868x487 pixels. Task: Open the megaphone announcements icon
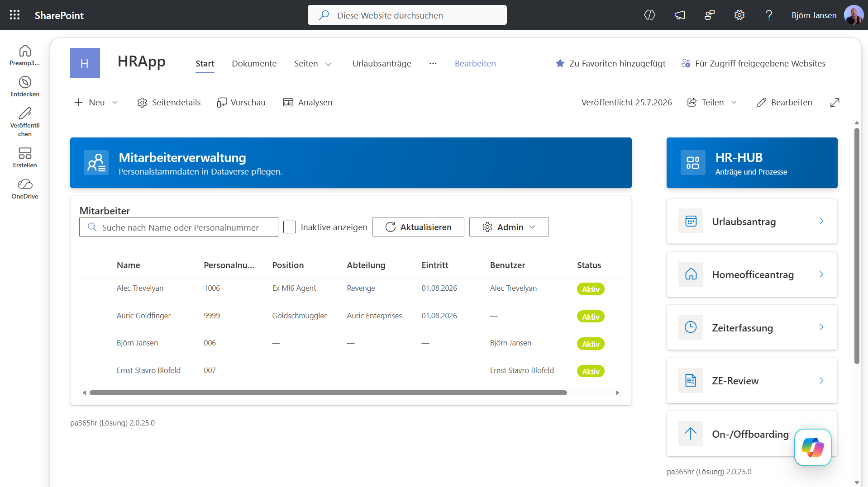[x=679, y=15]
